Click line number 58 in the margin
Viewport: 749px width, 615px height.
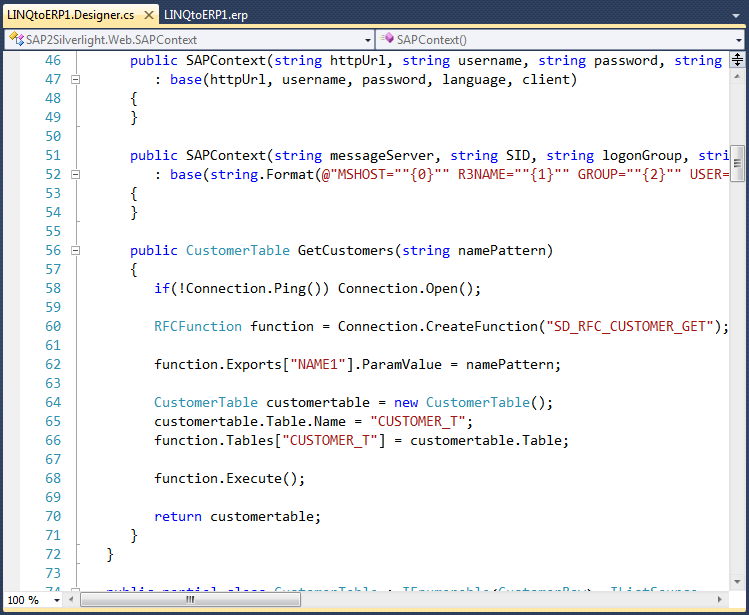[x=53, y=289]
